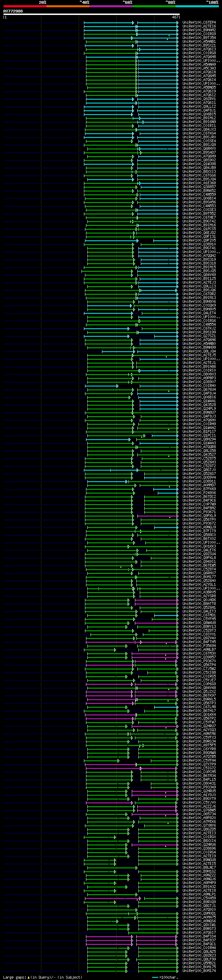
Task: Select the UniRef100_B7FIT9 label
Action: [x=199, y=531]
